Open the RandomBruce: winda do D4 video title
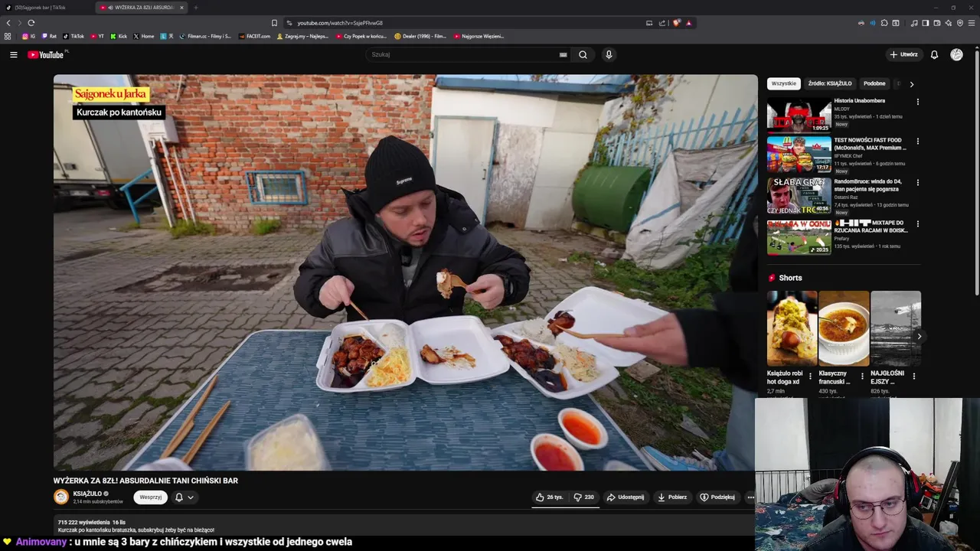Viewport: 980px width, 551px height. (868, 185)
